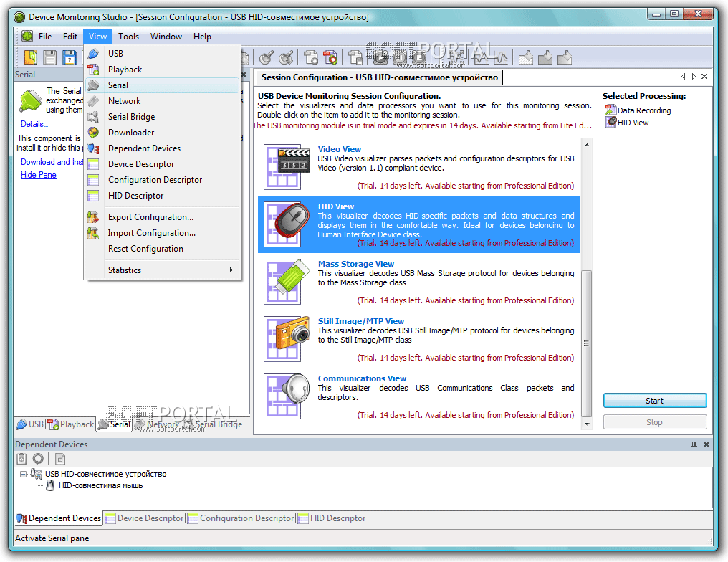
Task: Click the visualizer list scrollbar thumb
Action: click(586, 343)
